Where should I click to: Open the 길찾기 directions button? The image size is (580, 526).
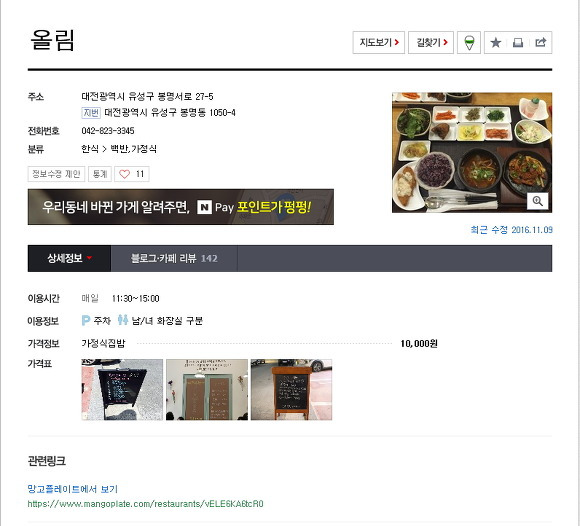click(x=431, y=43)
